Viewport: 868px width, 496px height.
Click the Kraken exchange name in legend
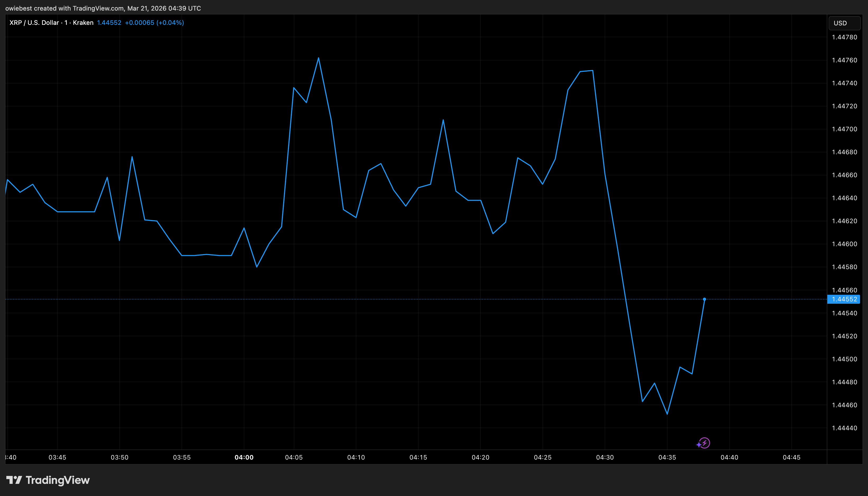coord(83,23)
